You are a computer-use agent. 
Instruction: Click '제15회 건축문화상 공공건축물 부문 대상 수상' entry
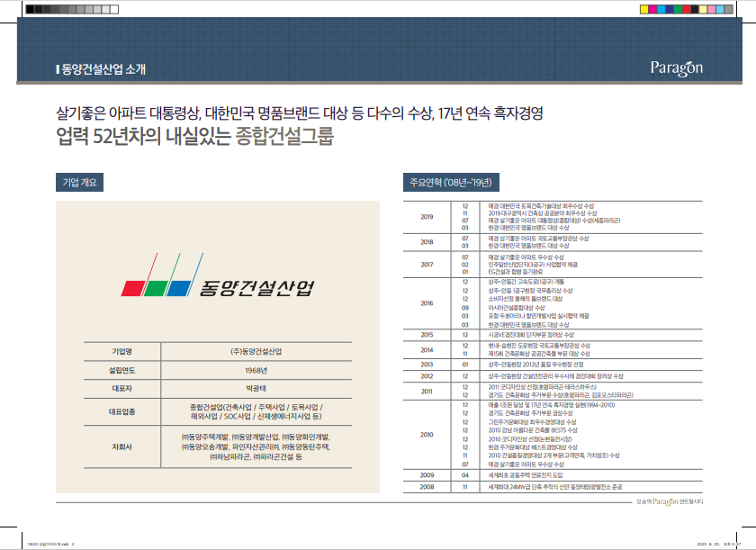(x=539, y=354)
